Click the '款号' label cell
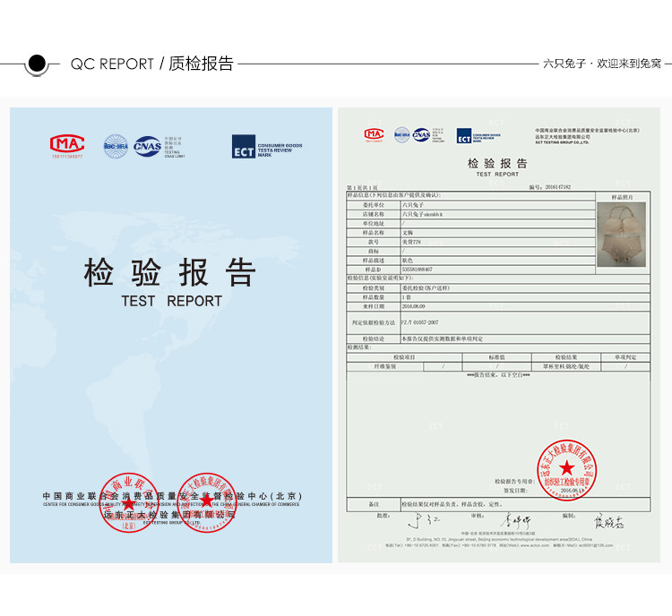This screenshot has height=616, width=672. [374, 242]
